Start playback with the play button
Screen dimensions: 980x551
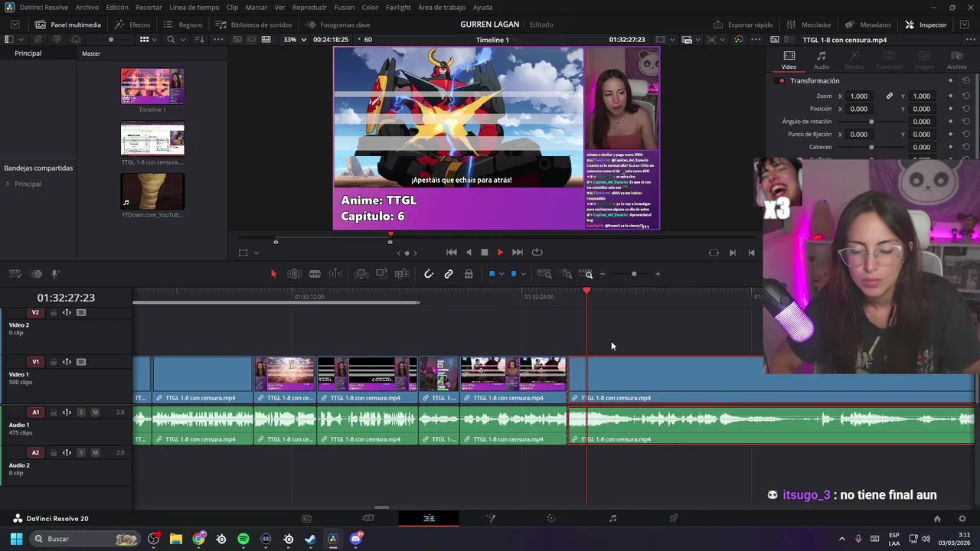pyautogui.click(x=500, y=253)
